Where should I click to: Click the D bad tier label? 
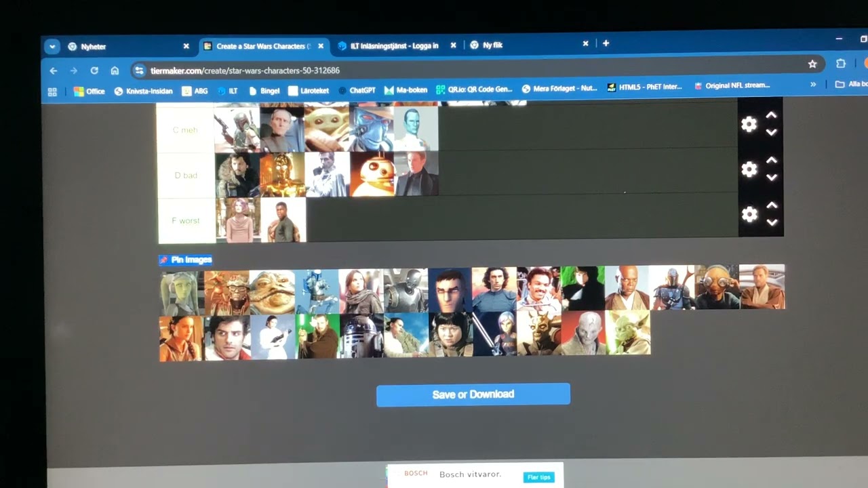coord(186,175)
